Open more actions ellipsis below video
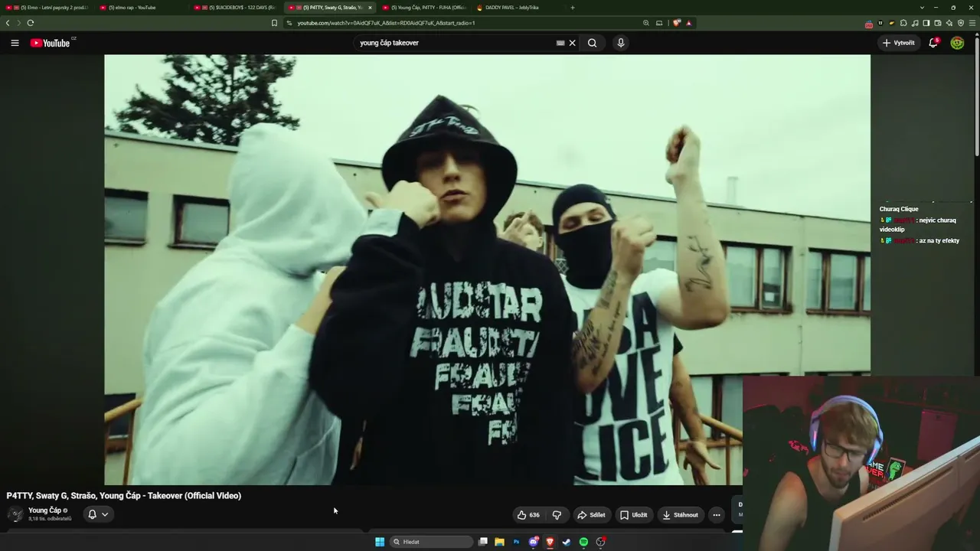980x551 pixels. pyautogui.click(x=717, y=515)
